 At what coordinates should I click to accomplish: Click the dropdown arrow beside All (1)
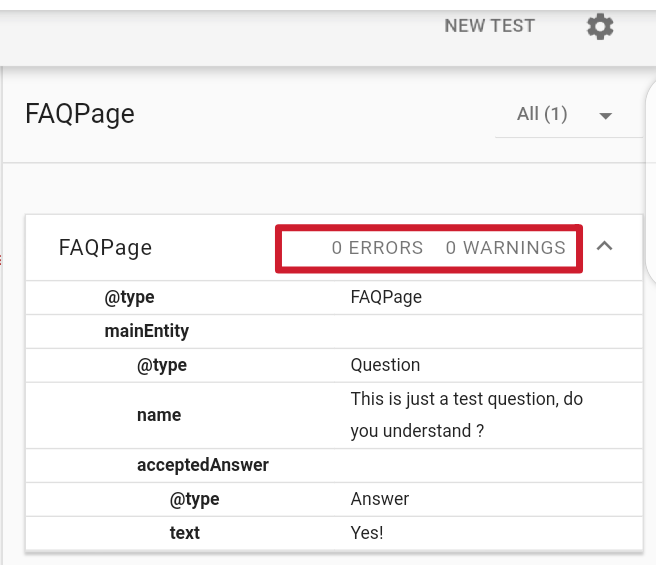point(605,116)
